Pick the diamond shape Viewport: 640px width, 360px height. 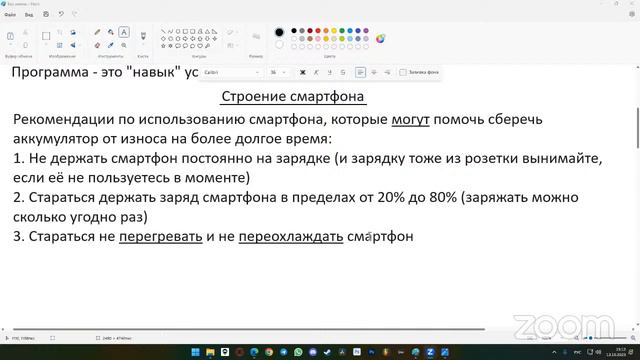tap(163, 39)
